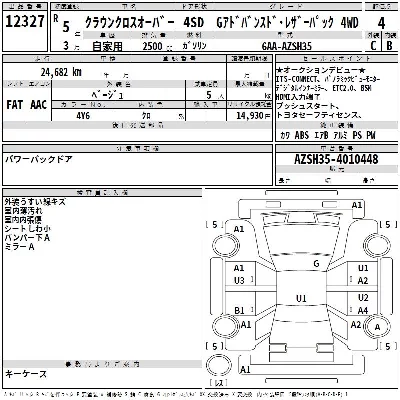
Task: Select the transmission text FAT AAC
Action: coord(27,105)
